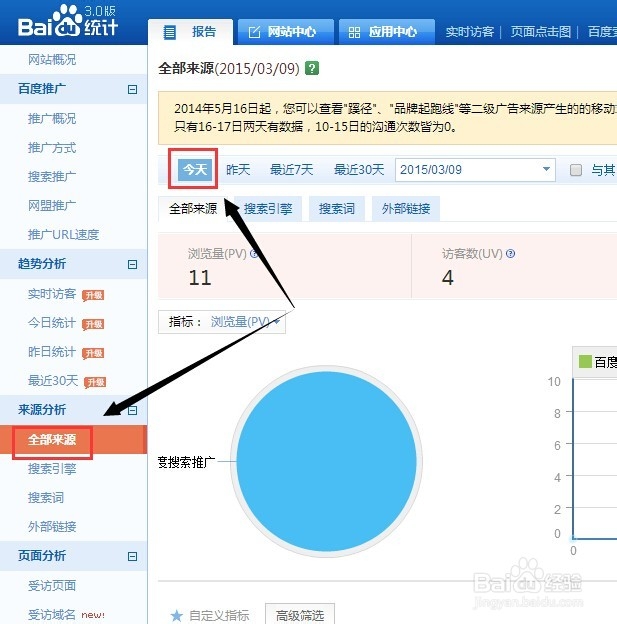Open 今日统计 in the sidebar
The height and width of the screenshot is (624, 617).
coord(52,323)
